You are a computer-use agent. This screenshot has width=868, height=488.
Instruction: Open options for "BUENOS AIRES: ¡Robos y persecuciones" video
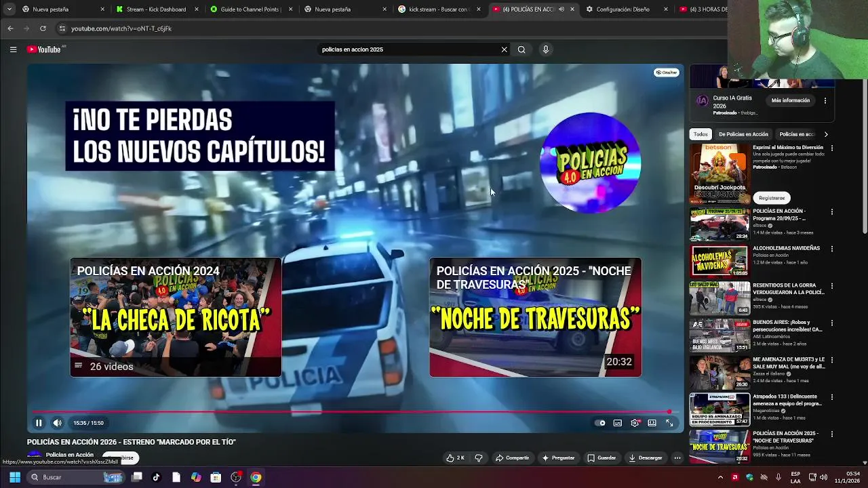point(832,323)
